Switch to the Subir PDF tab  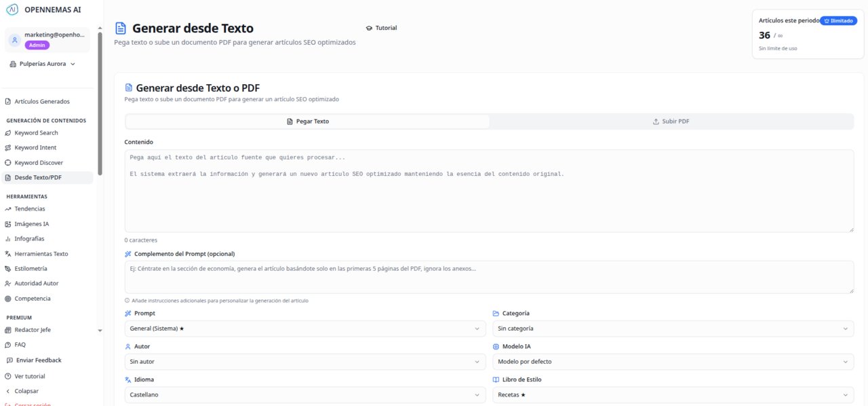click(671, 121)
